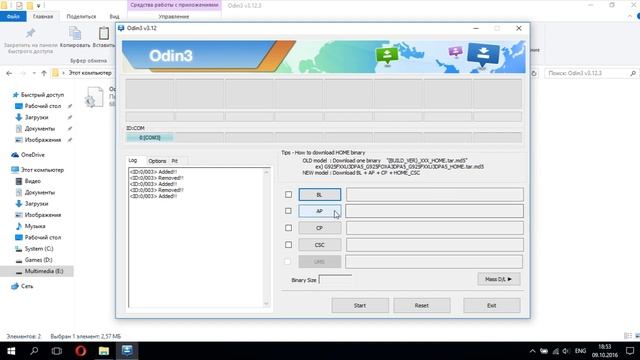The height and width of the screenshot is (360, 640).
Task: Click the CSC file button
Action: 320,245
